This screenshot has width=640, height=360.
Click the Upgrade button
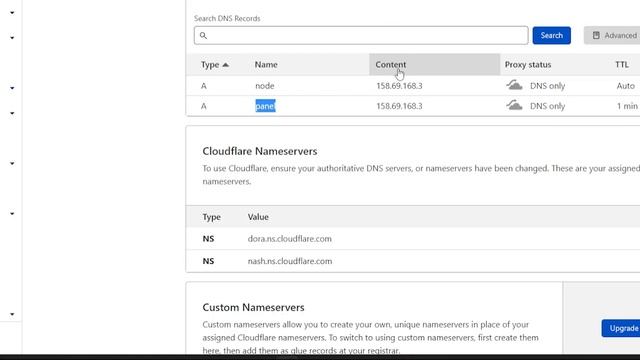621,328
